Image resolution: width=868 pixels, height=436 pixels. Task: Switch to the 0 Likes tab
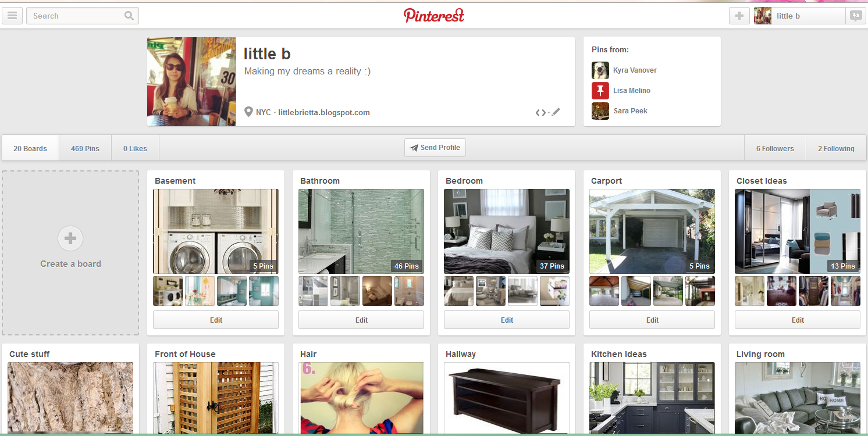click(x=135, y=148)
